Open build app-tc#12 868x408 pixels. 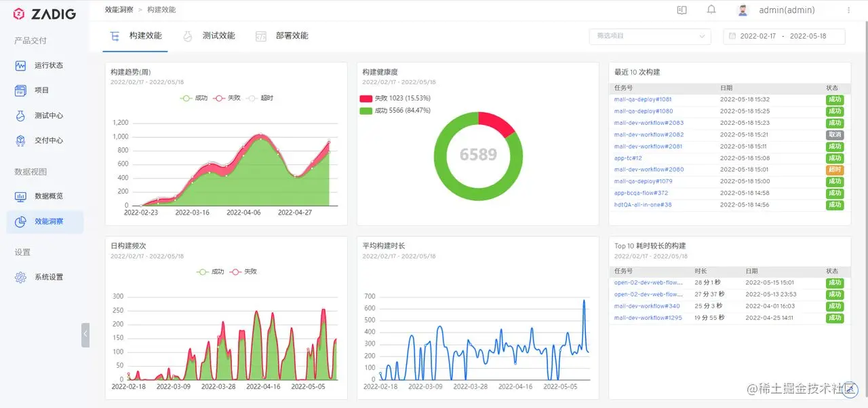(x=628, y=158)
